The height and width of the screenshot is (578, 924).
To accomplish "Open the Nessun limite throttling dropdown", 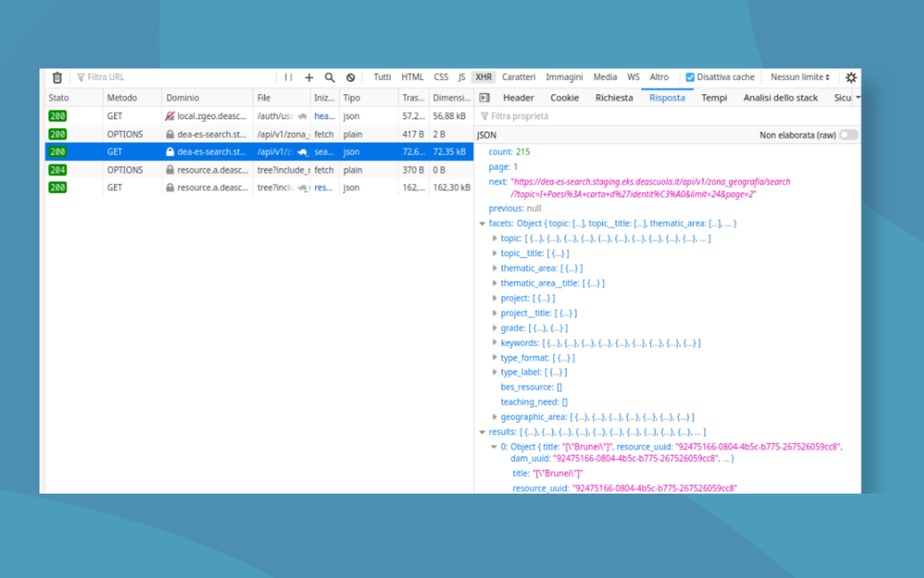I will 800,77.
